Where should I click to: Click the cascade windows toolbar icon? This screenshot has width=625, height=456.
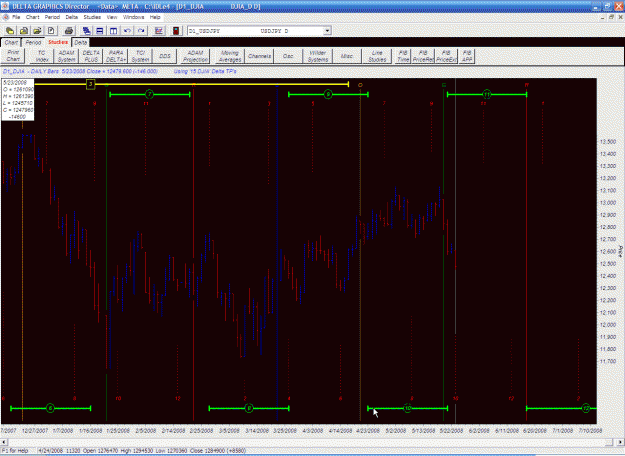click(86, 31)
